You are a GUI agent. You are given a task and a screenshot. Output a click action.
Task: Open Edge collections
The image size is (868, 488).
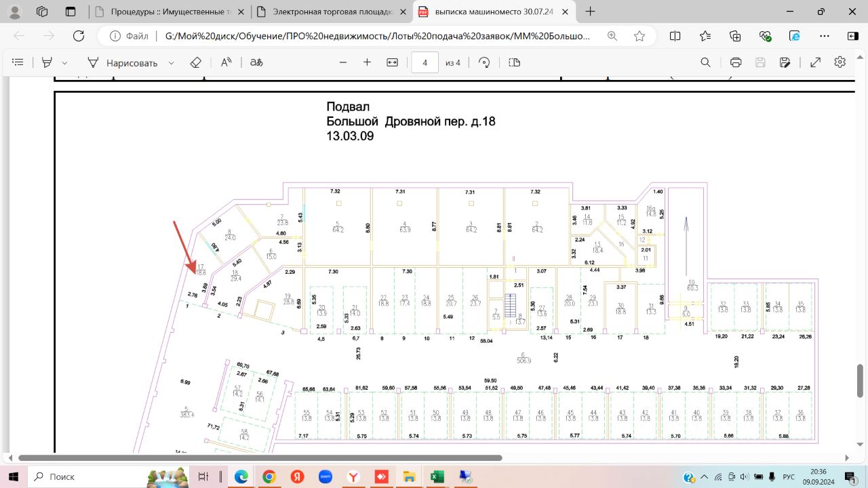click(x=735, y=36)
